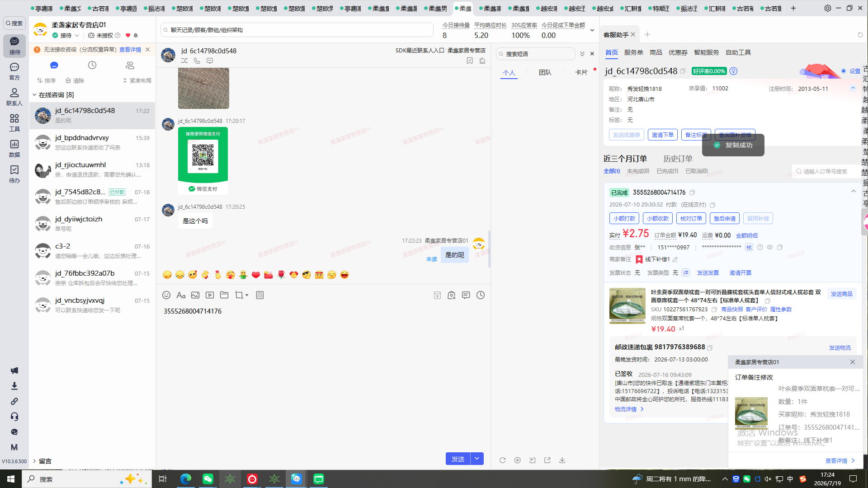Click the headset support icon in sidebar
Viewport: 868px width, 488px height.
pos(14,417)
